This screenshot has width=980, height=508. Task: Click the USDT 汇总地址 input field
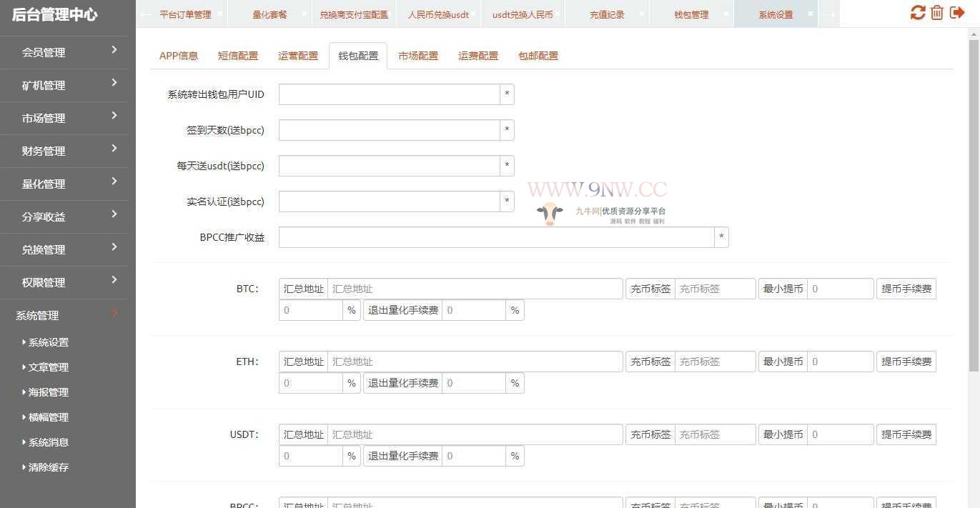point(475,434)
